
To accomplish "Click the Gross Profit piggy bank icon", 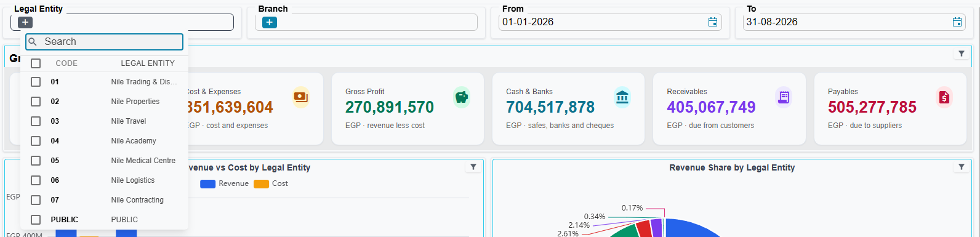I will pyautogui.click(x=462, y=97).
